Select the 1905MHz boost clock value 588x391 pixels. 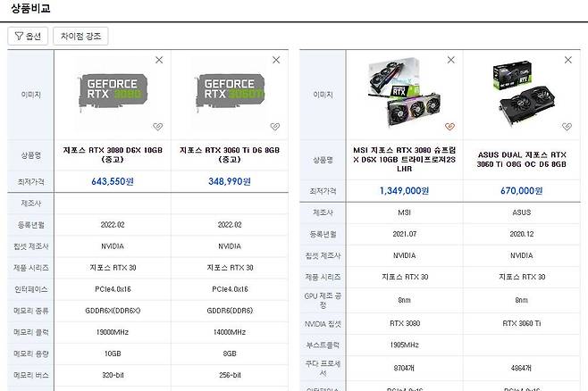click(x=404, y=345)
